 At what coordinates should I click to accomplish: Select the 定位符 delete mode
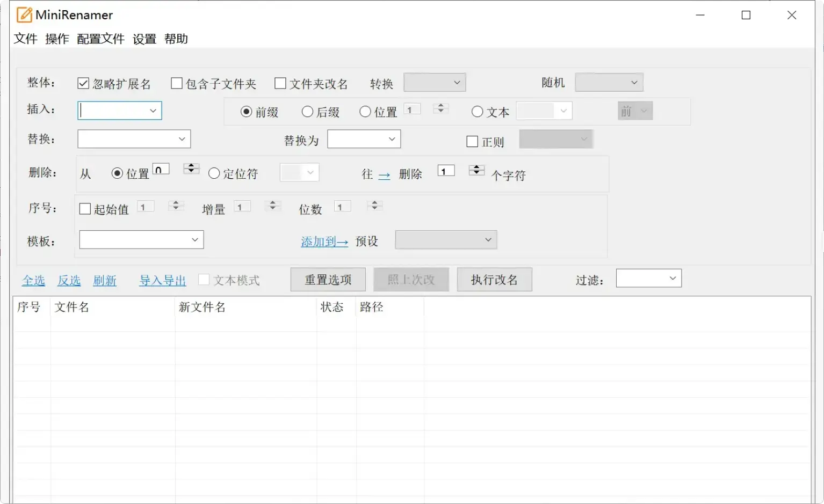(x=214, y=173)
